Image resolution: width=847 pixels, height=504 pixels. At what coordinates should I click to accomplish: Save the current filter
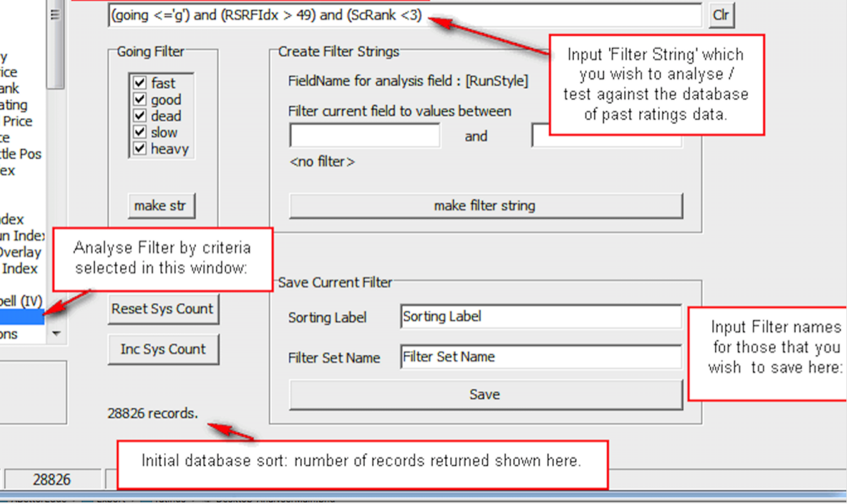(x=485, y=395)
